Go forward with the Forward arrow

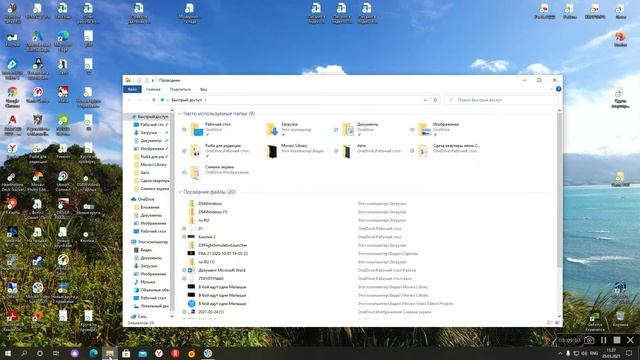click(139, 100)
